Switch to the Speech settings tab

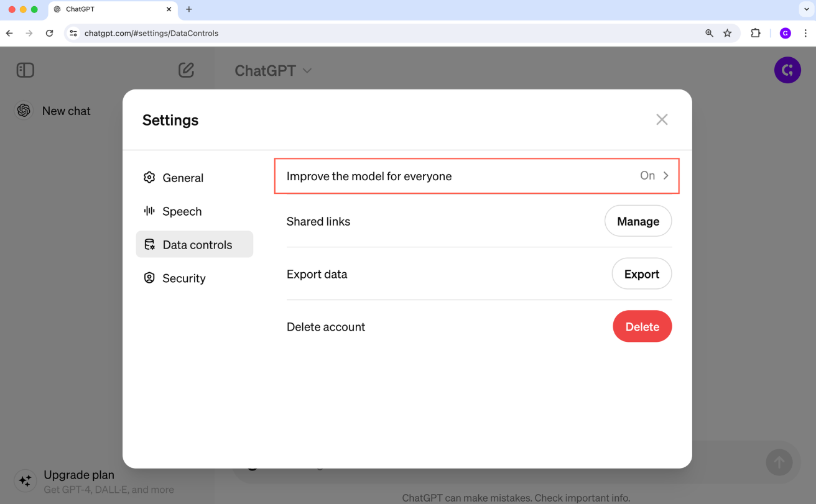point(195,211)
